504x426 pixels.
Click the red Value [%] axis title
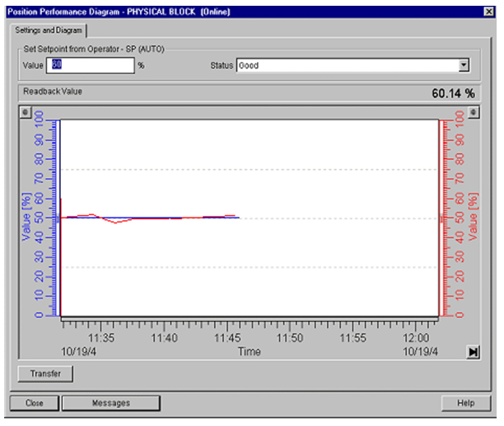[x=474, y=217]
